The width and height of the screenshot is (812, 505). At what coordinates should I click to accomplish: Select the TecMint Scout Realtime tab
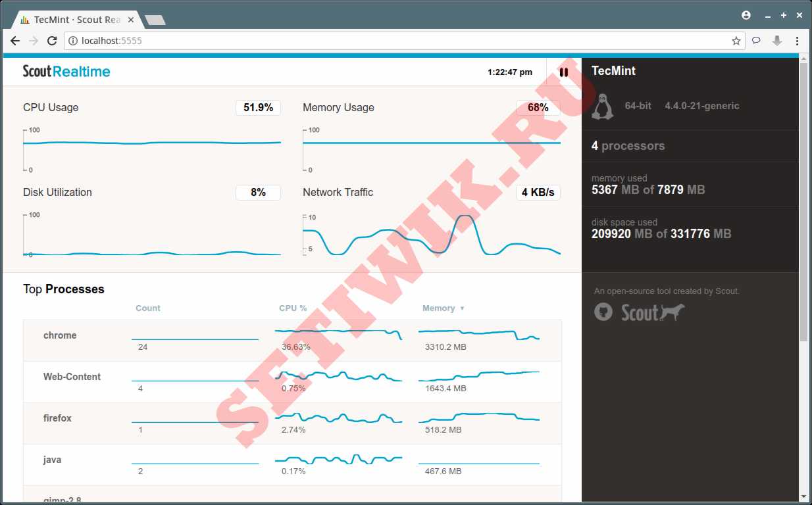point(78,19)
